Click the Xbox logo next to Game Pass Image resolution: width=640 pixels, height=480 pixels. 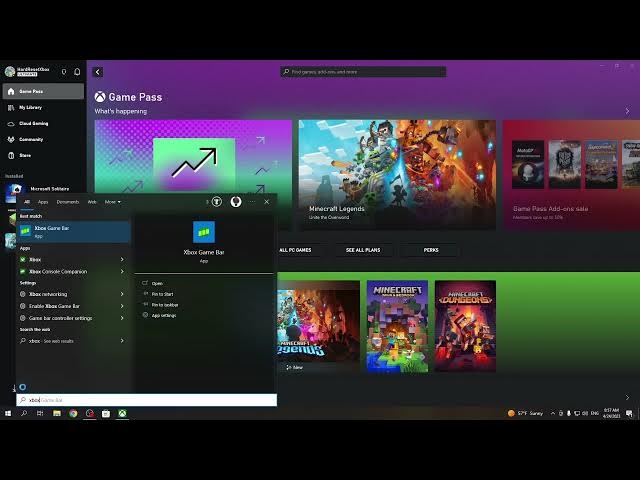[x=100, y=97]
